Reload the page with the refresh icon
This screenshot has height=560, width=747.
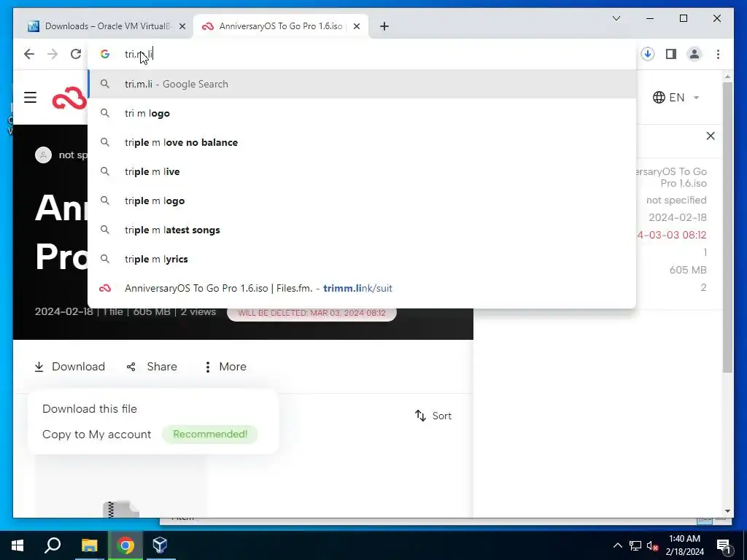[76, 54]
